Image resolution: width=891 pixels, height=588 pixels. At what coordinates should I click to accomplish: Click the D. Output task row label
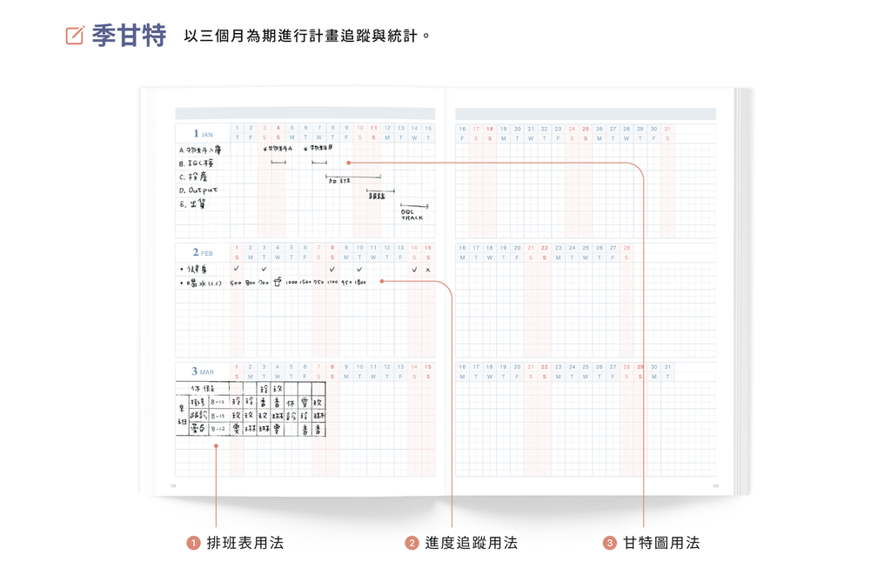pyautogui.click(x=197, y=190)
